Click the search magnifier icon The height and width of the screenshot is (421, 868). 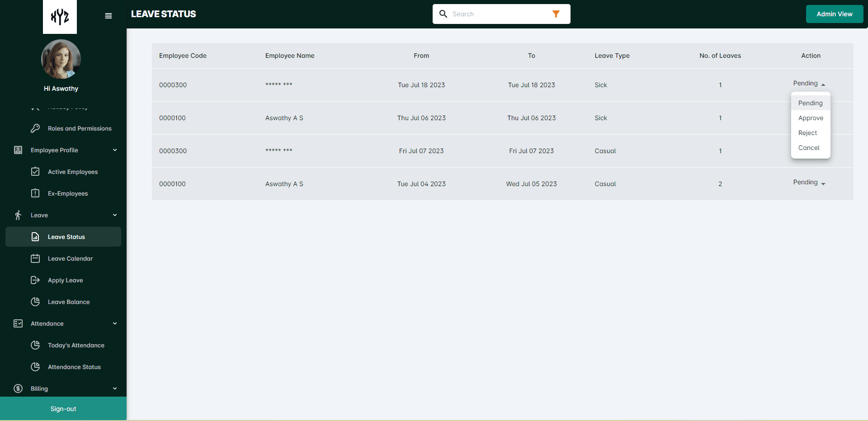[x=443, y=14]
